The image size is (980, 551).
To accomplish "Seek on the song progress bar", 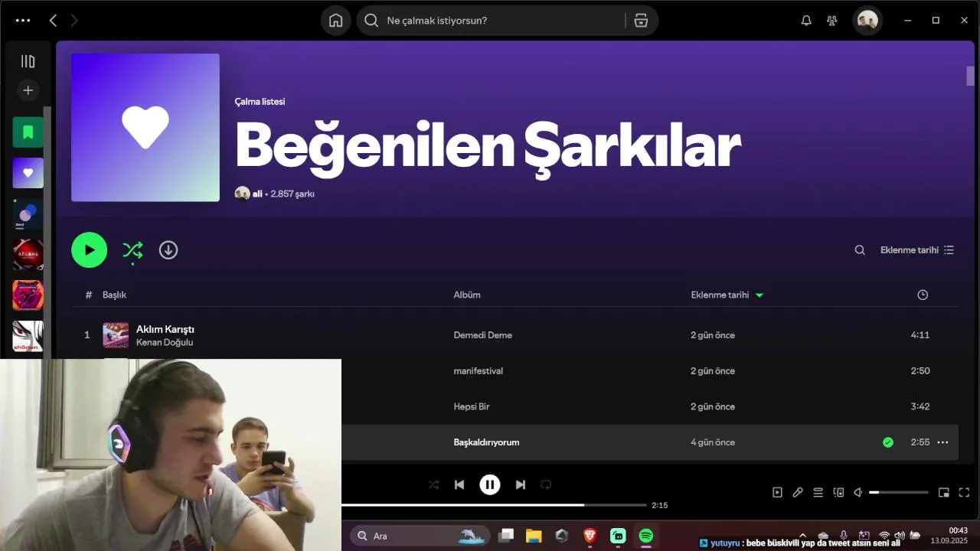I will [x=494, y=505].
